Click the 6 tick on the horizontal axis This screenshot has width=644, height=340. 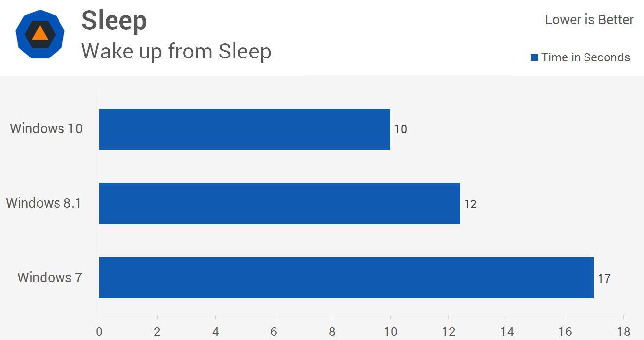(x=274, y=332)
